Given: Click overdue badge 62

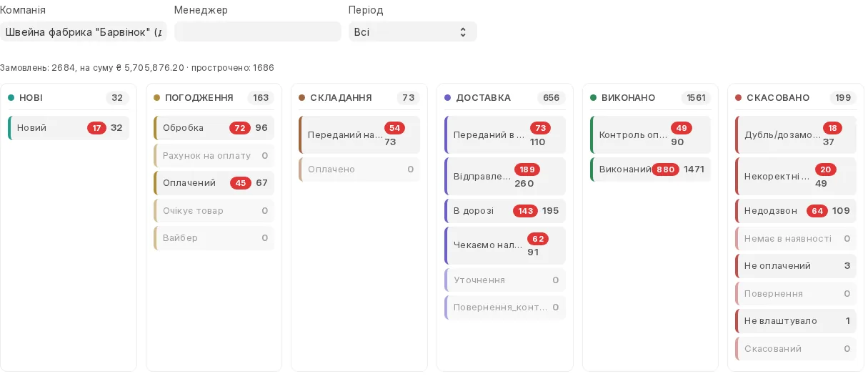Looking at the screenshot, I should [538, 239].
